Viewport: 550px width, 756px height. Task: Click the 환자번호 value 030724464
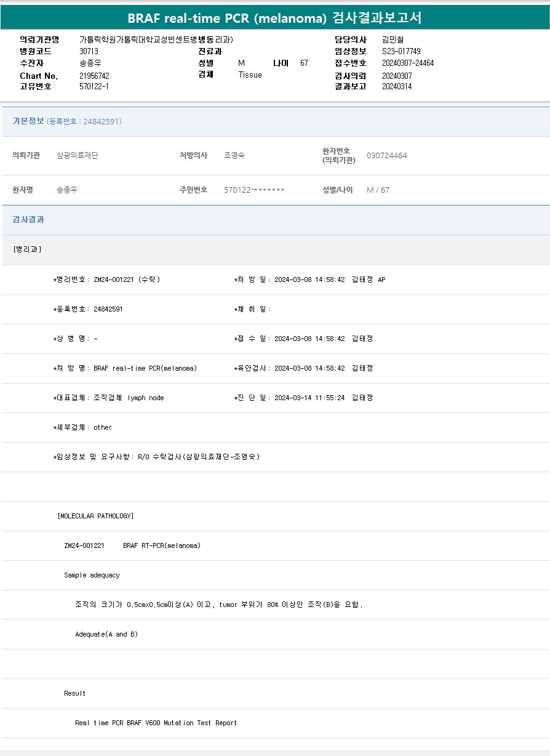[386, 156]
